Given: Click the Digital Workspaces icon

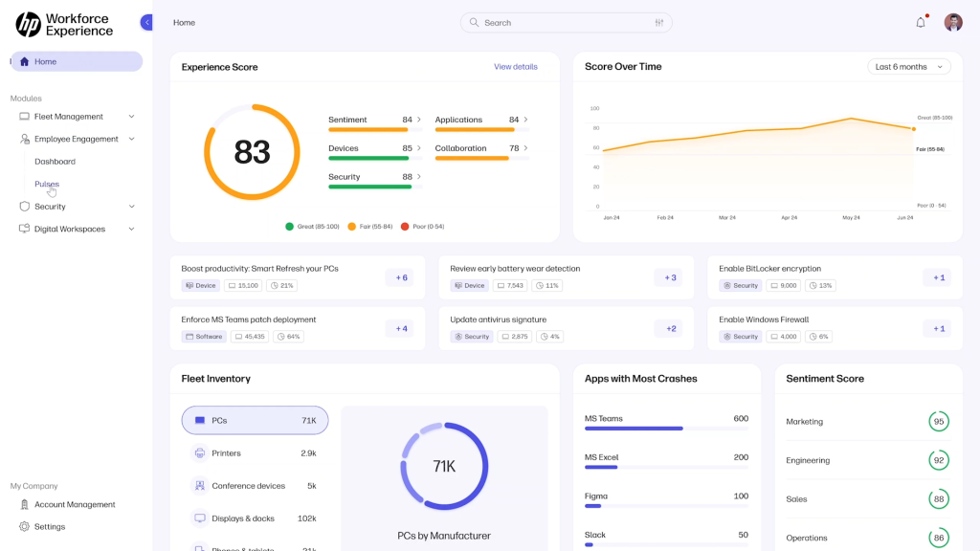Looking at the screenshot, I should [x=24, y=229].
